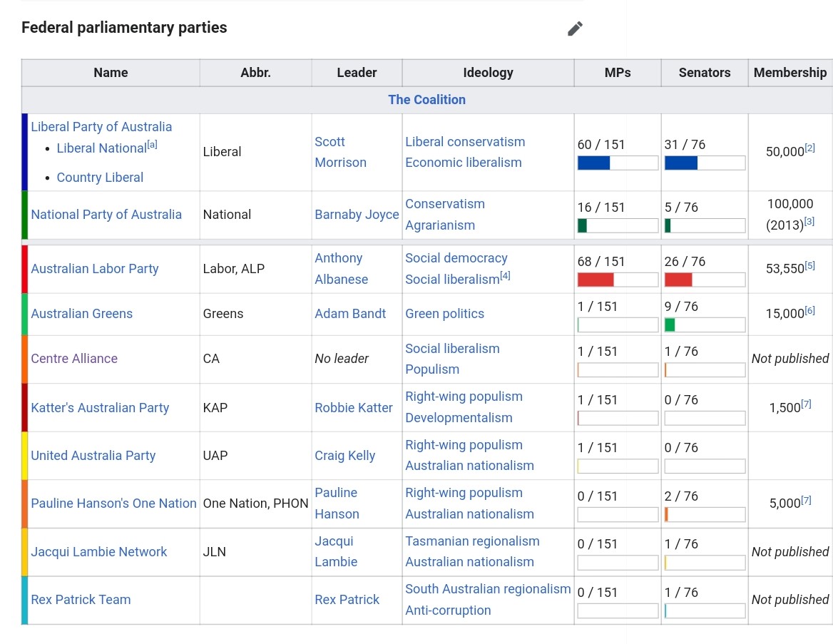
Task: Click the Green politics ideology link
Action: coord(444,314)
